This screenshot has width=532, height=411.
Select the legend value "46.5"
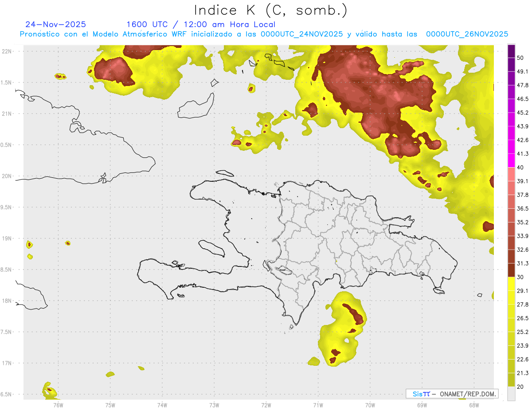pos(523,99)
